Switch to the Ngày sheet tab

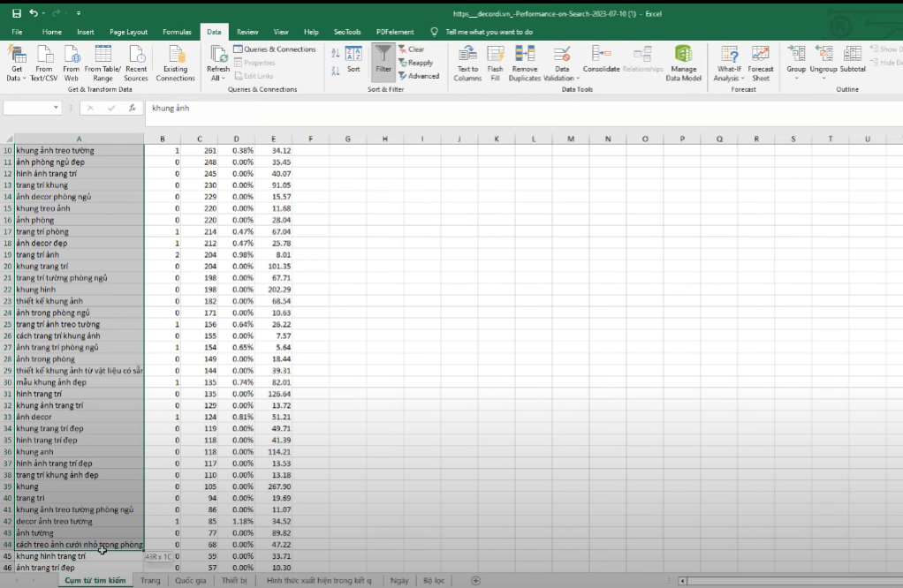click(399, 581)
